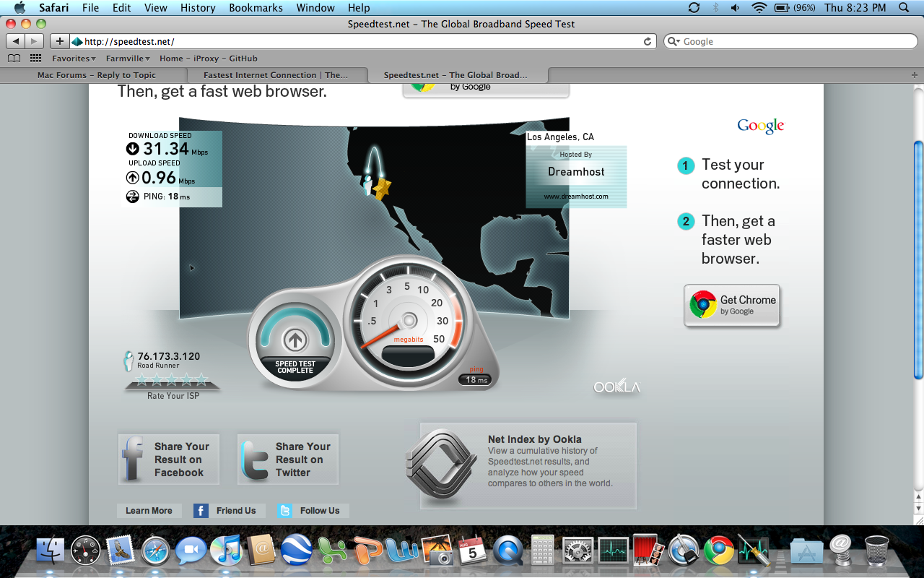This screenshot has height=578, width=924.
Task: Open Google Chrome from the dock
Action: 719,551
